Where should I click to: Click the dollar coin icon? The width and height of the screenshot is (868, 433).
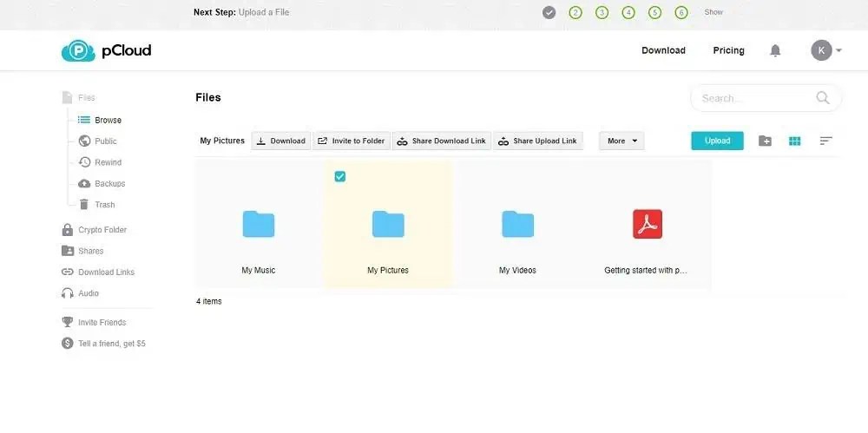pyautogui.click(x=68, y=344)
